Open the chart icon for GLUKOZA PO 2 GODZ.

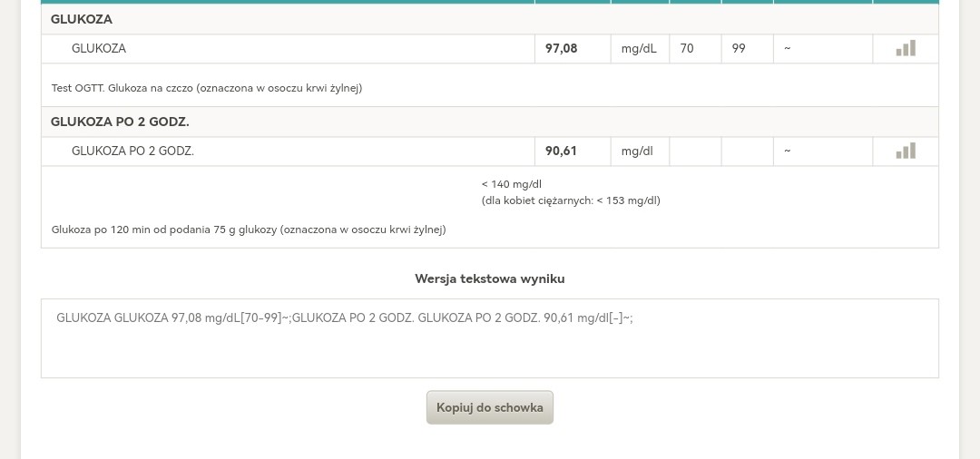click(x=906, y=151)
